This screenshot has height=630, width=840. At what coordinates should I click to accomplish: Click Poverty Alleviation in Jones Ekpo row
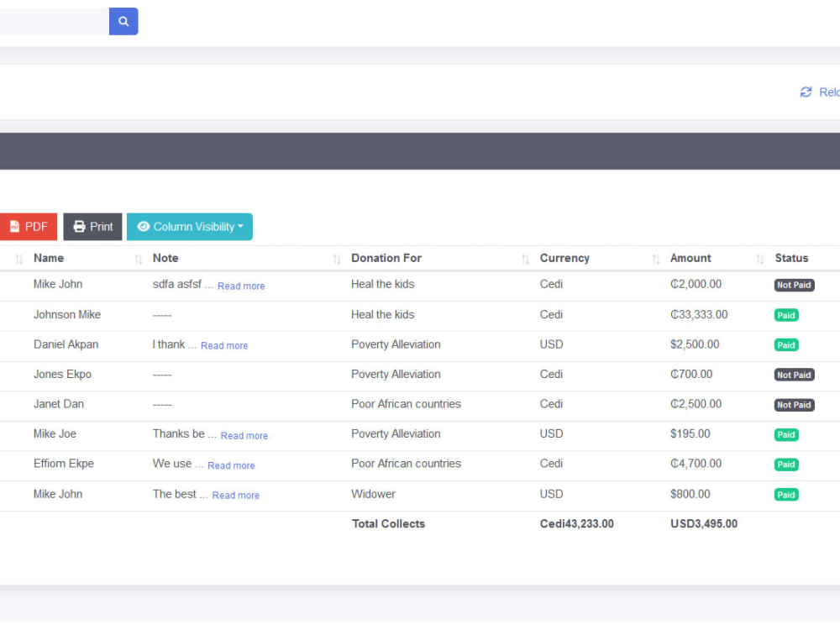(x=396, y=375)
